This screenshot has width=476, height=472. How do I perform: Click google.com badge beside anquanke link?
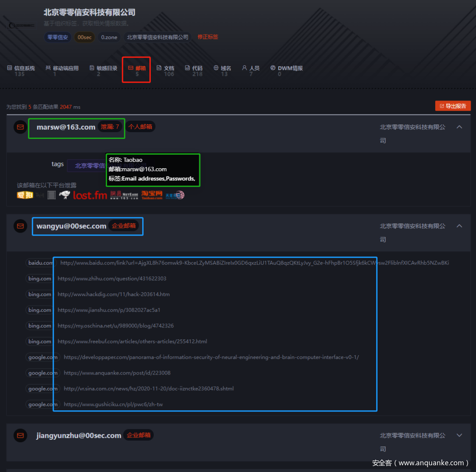click(x=43, y=373)
